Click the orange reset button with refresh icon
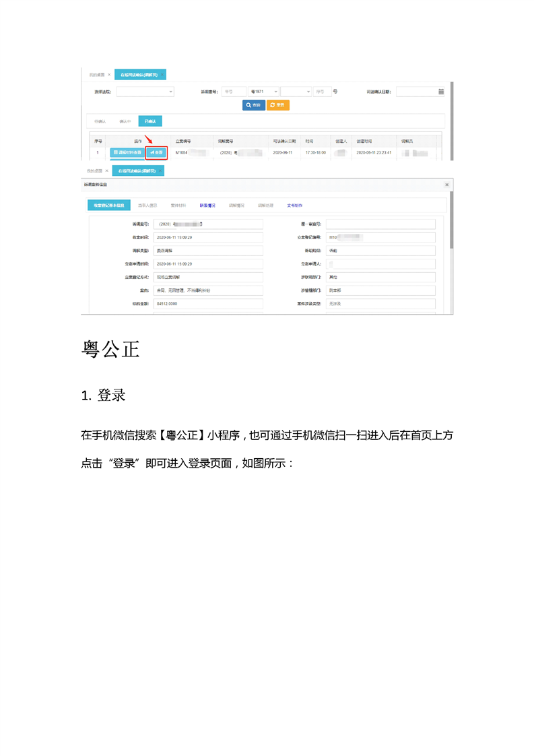 click(277, 105)
